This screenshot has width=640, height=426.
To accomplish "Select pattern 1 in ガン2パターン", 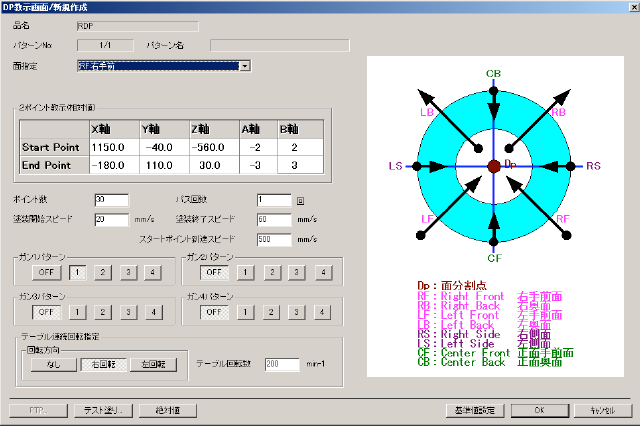I will [x=246, y=272].
